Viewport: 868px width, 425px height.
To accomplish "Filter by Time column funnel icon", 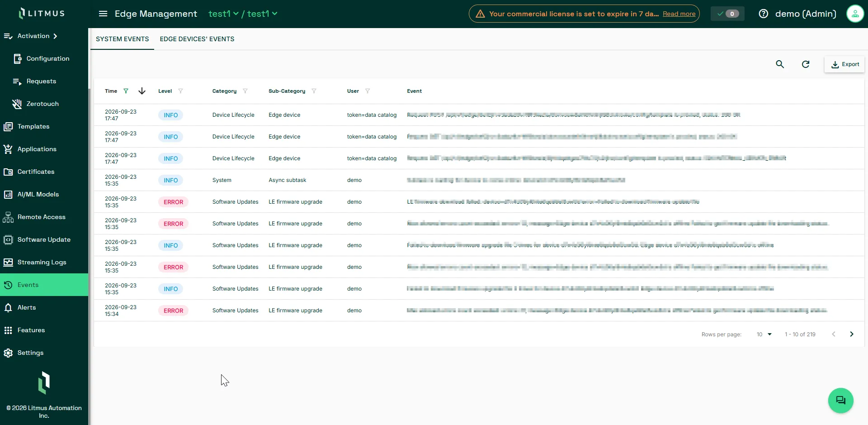I will pos(126,91).
